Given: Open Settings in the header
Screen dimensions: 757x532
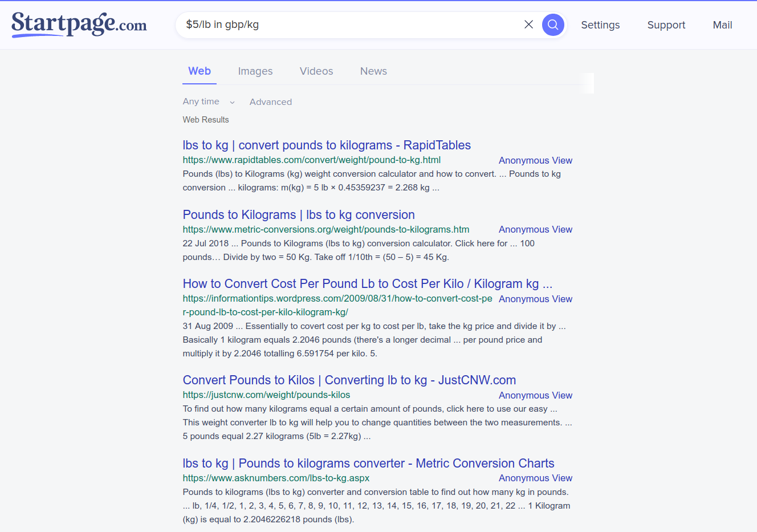Looking at the screenshot, I should [x=600, y=25].
